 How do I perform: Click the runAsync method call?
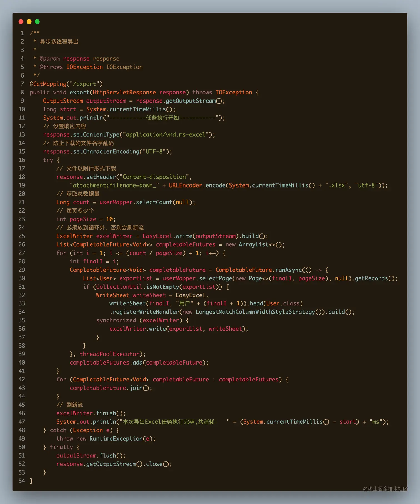[x=289, y=270]
